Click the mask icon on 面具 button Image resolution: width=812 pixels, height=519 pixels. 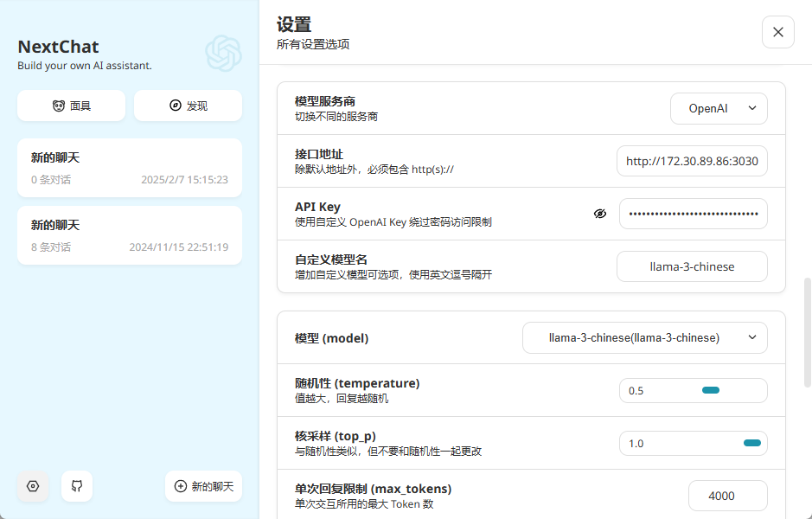click(58, 106)
